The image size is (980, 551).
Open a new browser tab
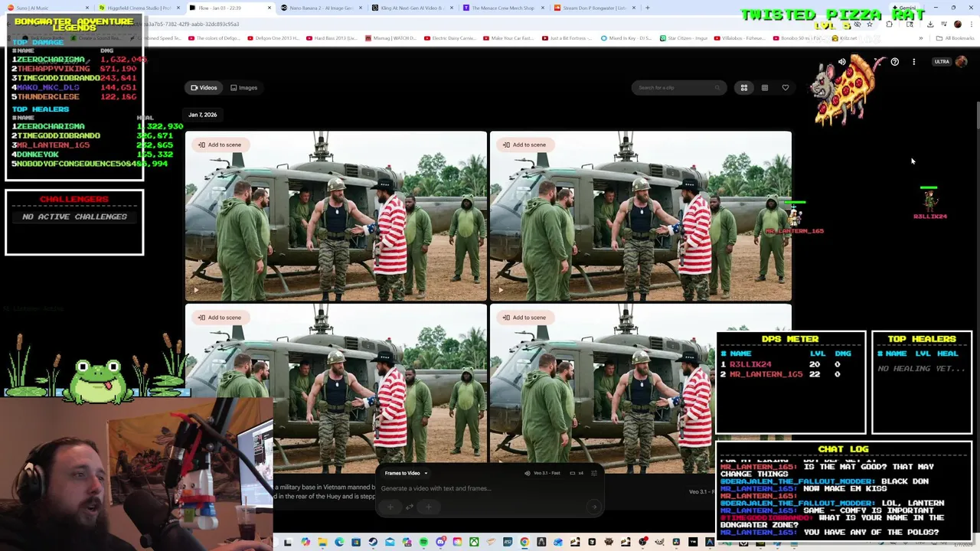(648, 8)
